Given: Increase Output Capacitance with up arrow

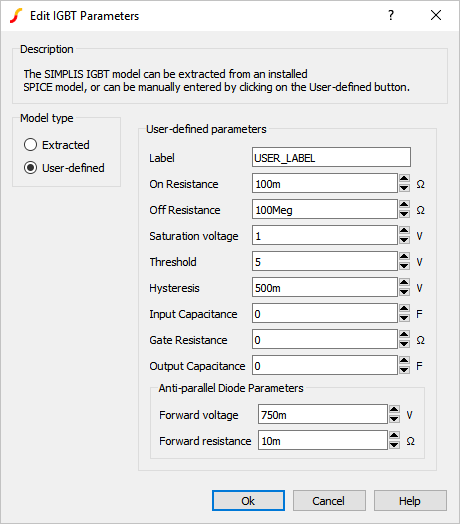Looking at the screenshot, I should pyautogui.click(x=404, y=361).
